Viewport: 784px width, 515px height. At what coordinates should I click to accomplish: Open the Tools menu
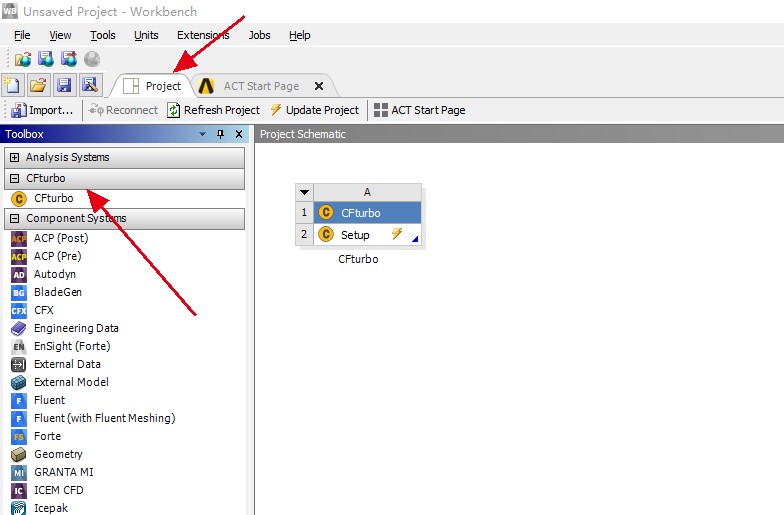(x=102, y=35)
